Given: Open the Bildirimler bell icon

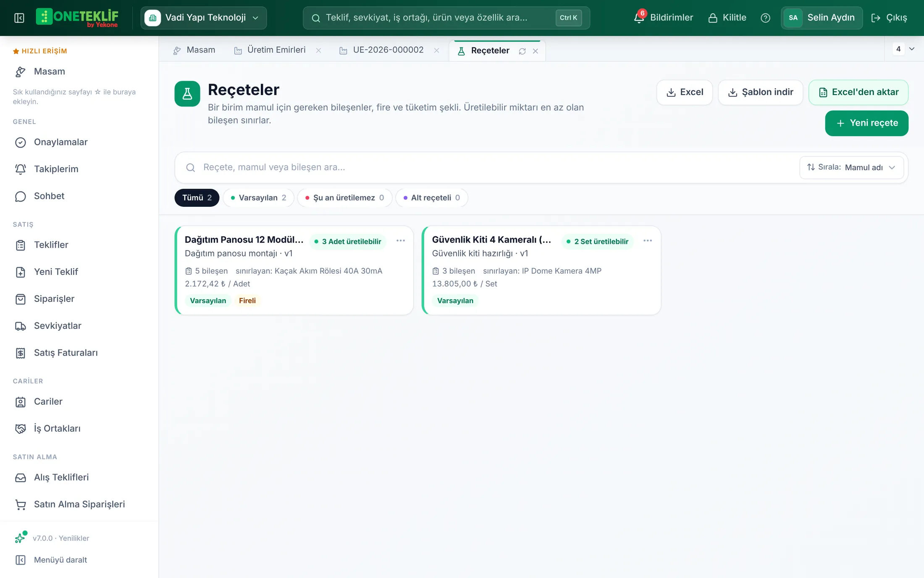Looking at the screenshot, I should [639, 18].
